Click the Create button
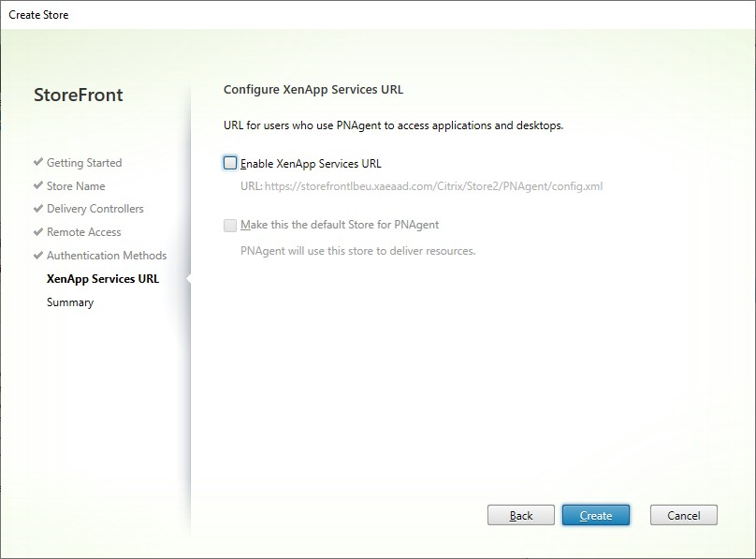 [x=596, y=515]
